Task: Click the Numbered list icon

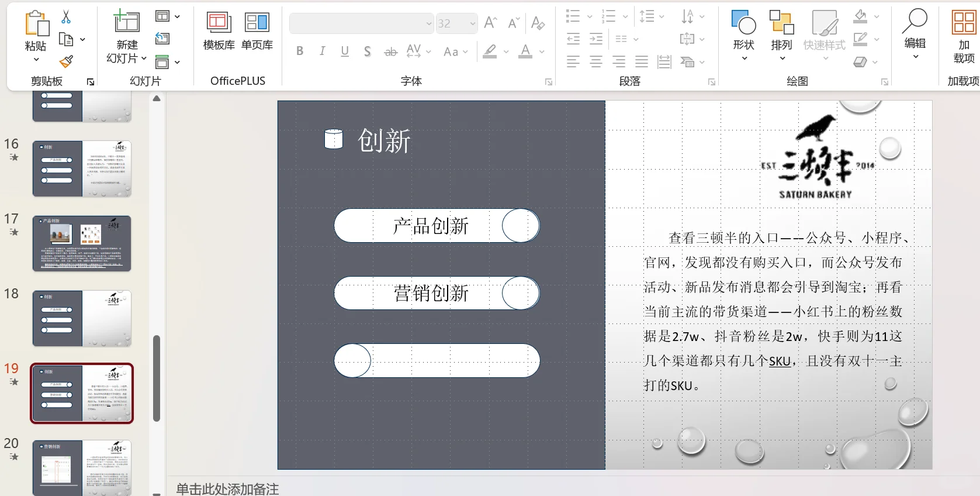Action: coord(609,16)
